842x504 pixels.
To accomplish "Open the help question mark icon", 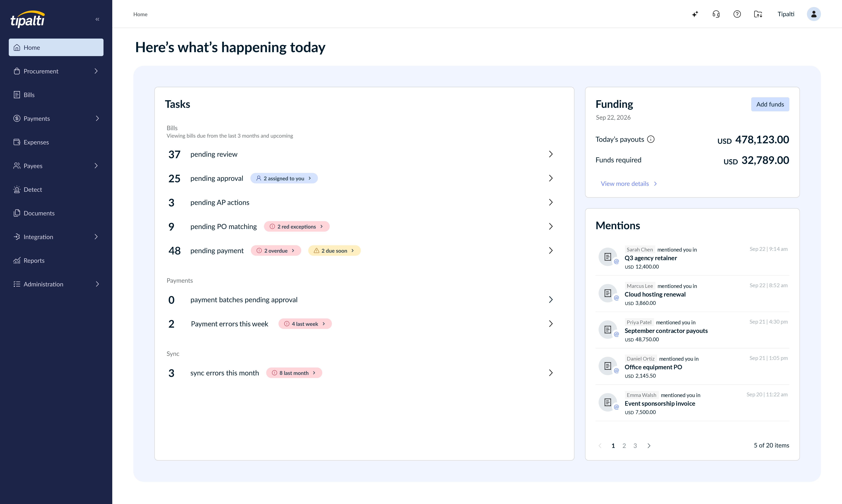I will tap(737, 14).
